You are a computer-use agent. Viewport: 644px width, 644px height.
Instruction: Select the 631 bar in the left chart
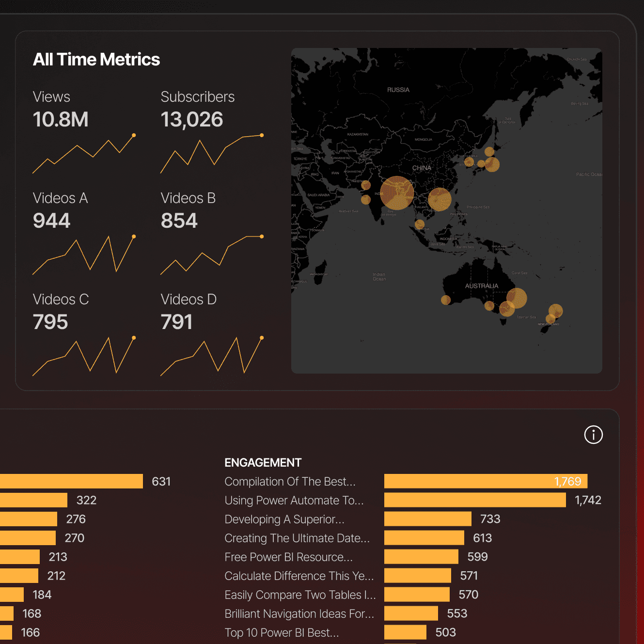71,481
